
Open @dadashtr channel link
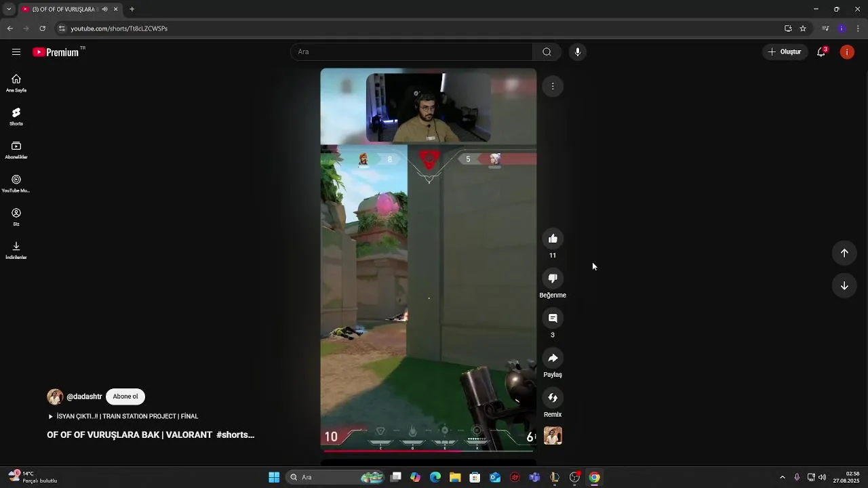click(84, 396)
